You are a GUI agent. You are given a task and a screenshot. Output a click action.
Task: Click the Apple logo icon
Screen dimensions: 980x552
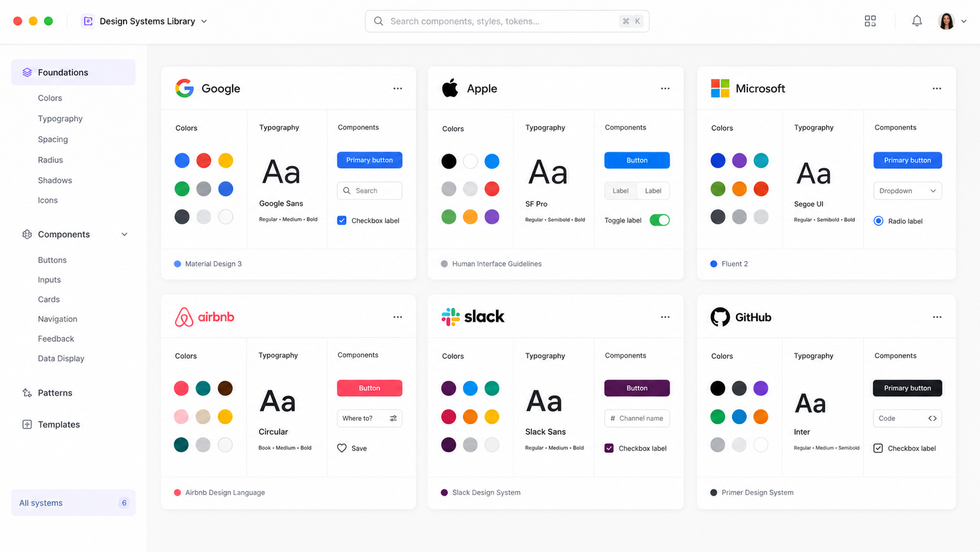coord(450,88)
